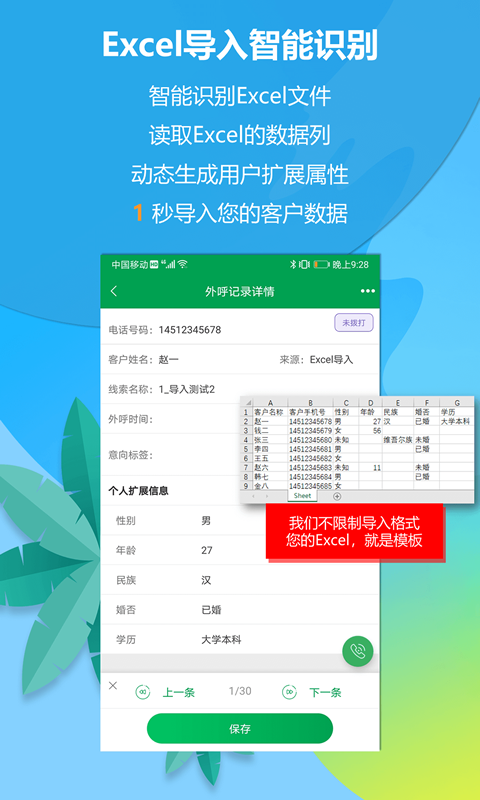480x800 pixels.
Task: Click the 外呼记录详情 page title
Action: click(240, 291)
